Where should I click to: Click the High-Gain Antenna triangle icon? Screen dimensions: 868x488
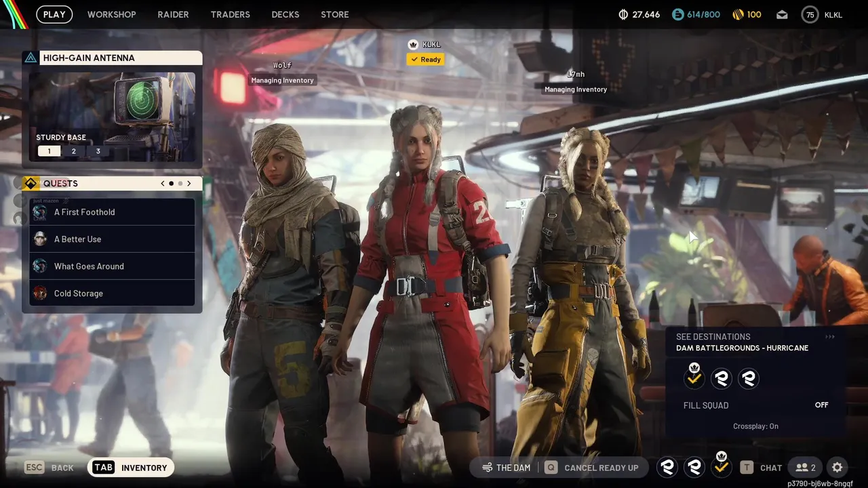click(31, 58)
